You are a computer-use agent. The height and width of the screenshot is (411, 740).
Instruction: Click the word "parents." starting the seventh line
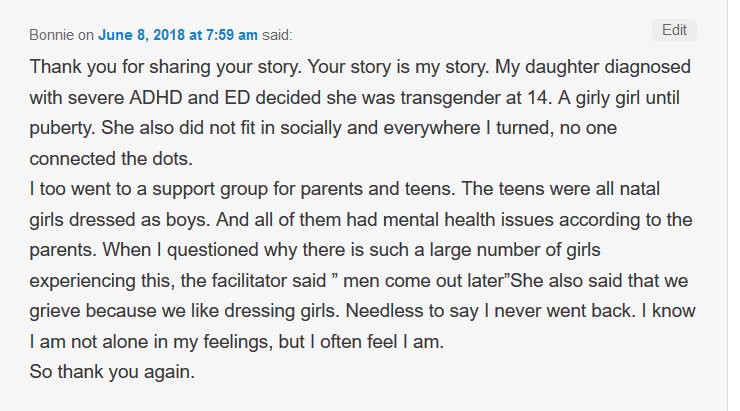63,250
